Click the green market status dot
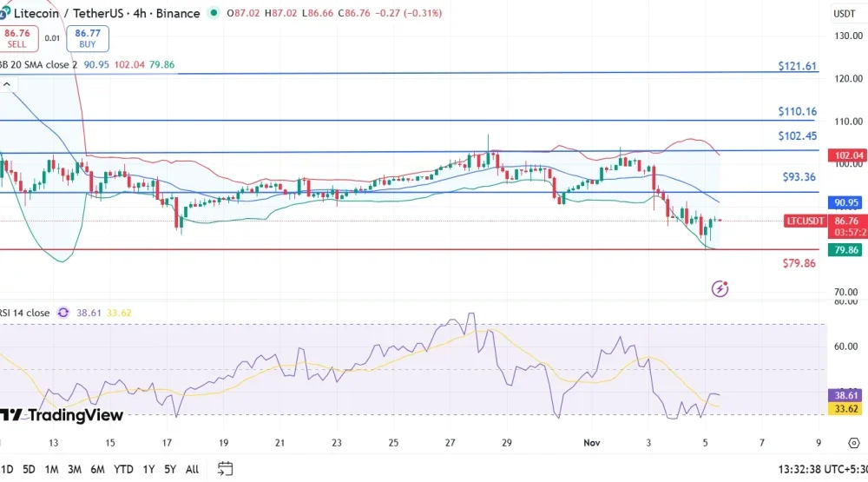Screen dimensions: 868x482 click(214, 13)
